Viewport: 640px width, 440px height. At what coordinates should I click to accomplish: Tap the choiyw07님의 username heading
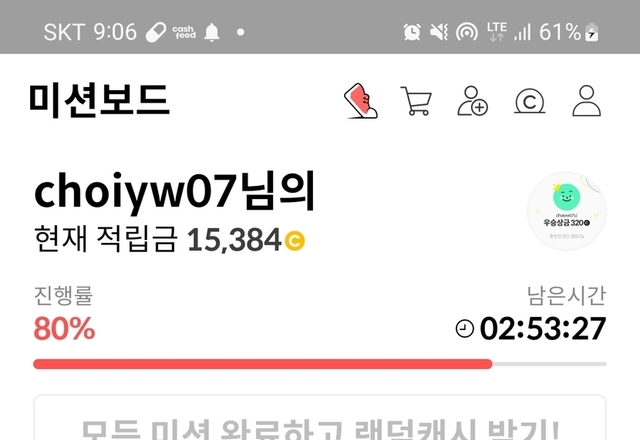tap(174, 192)
